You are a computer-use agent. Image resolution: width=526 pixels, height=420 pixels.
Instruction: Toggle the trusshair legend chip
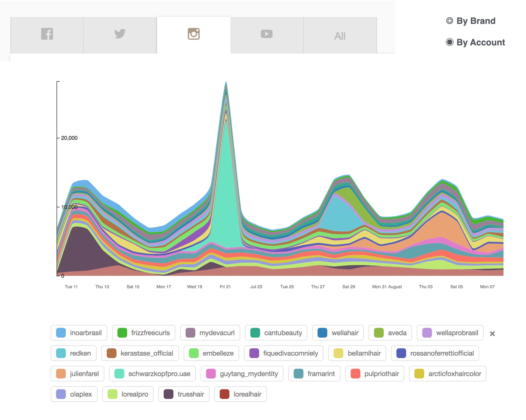click(x=184, y=394)
